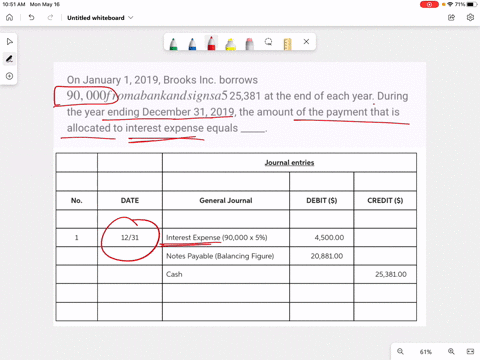Click the DATE column header

pos(130,200)
